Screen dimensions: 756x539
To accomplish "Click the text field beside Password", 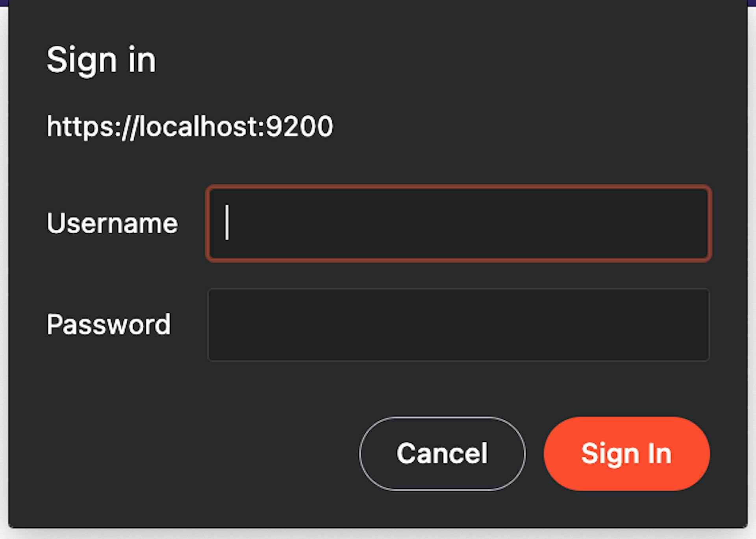I will click(458, 325).
